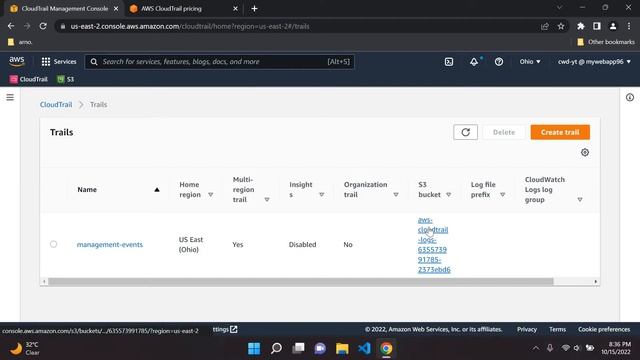
Task: Share this page from the address bar
Action: coord(544,26)
